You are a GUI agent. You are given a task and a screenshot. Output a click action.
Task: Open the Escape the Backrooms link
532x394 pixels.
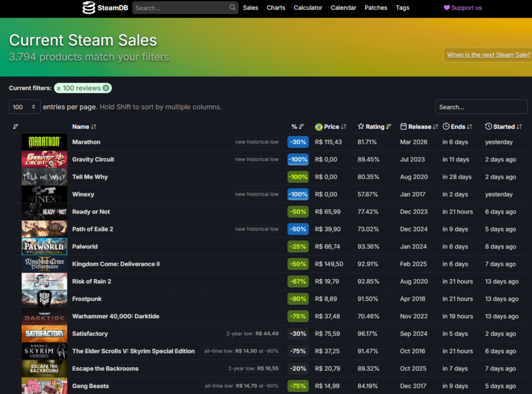[x=105, y=369]
